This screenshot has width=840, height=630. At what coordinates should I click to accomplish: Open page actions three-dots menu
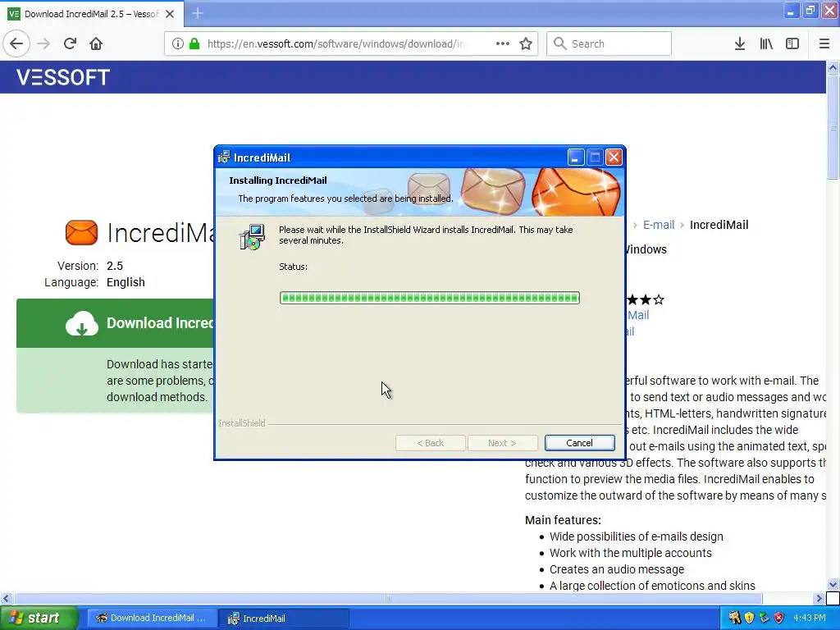[x=503, y=43]
